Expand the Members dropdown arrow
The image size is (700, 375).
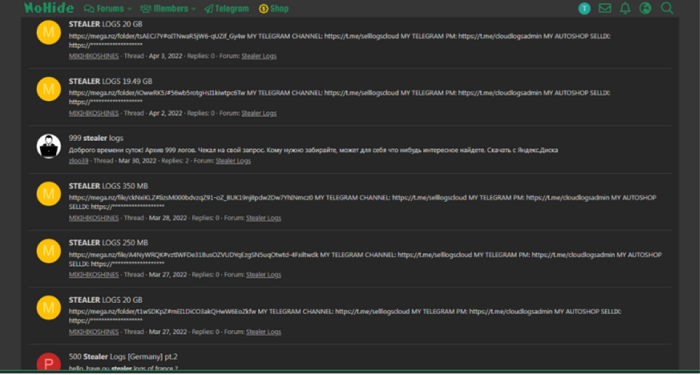point(194,9)
